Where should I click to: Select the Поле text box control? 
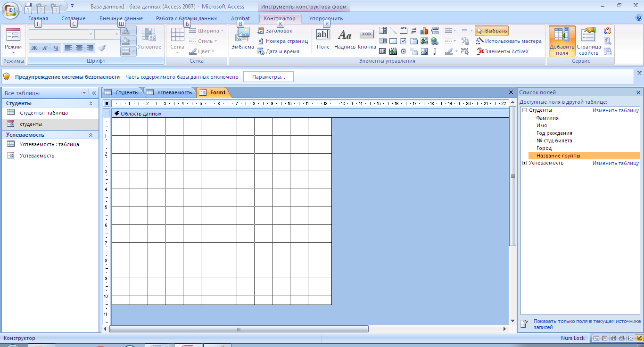click(323, 39)
